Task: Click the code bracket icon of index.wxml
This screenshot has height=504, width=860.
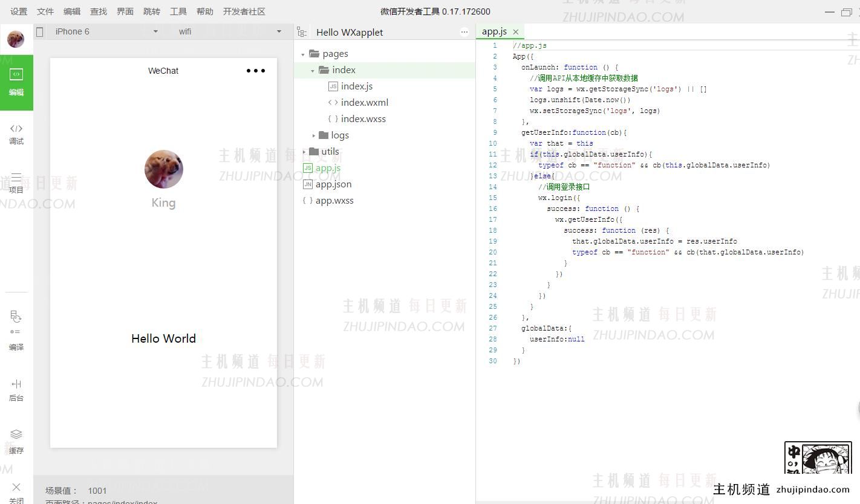Action: pyautogui.click(x=333, y=103)
